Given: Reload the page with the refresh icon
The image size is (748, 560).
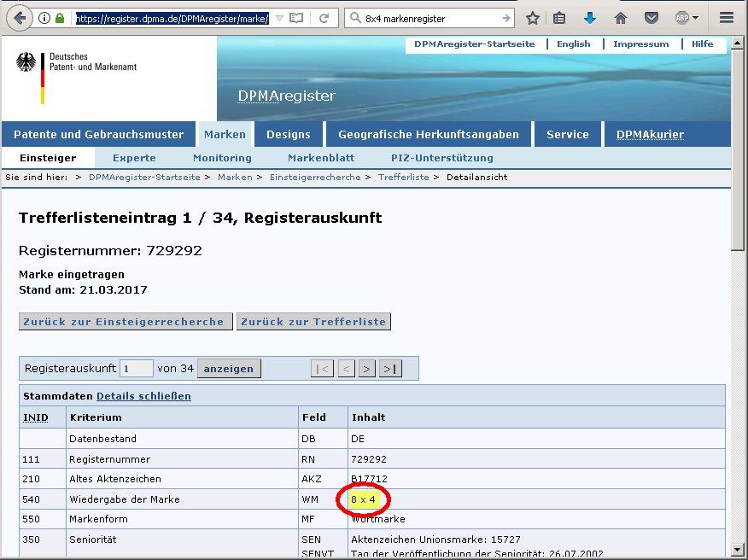Looking at the screenshot, I should pos(324,17).
